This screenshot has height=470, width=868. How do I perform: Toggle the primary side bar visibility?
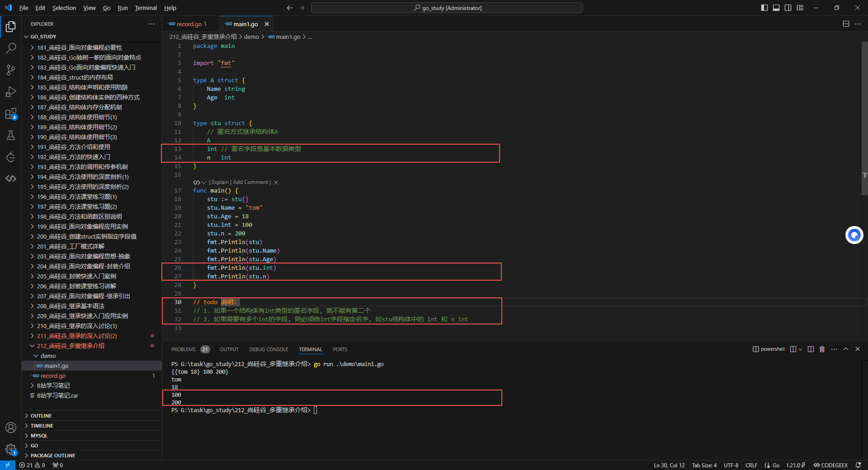click(764, 8)
